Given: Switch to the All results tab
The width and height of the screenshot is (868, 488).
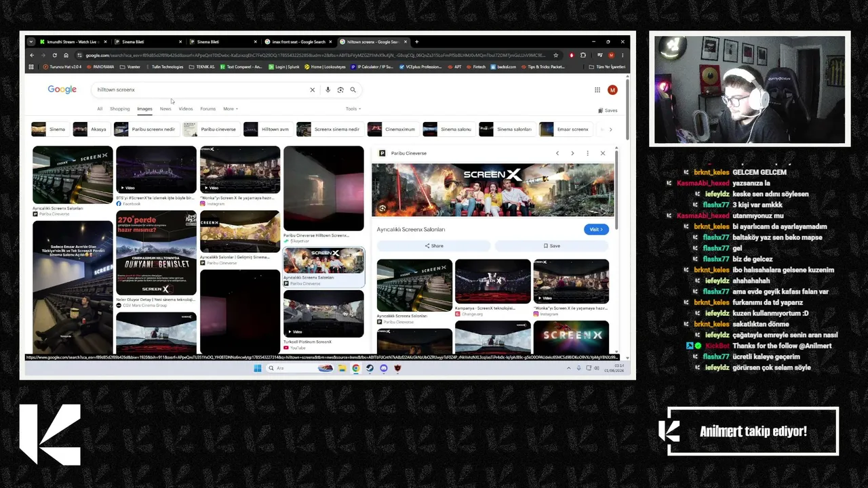Looking at the screenshot, I should tap(100, 108).
